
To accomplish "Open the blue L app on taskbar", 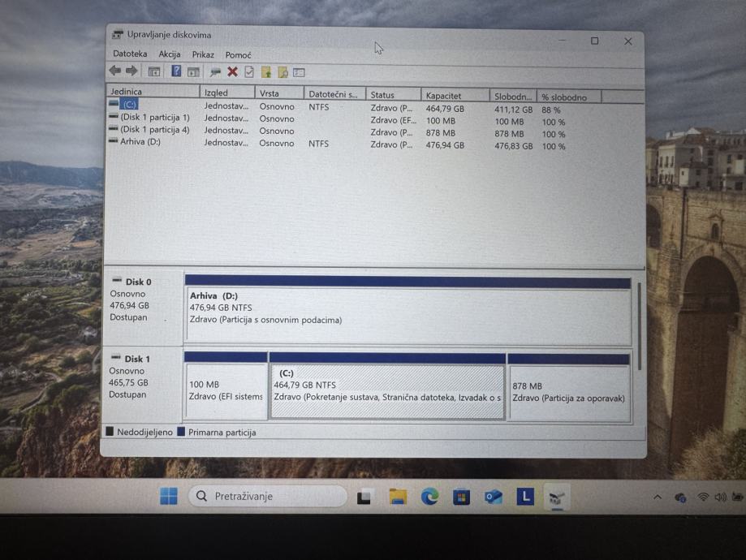I will tap(525, 497).
